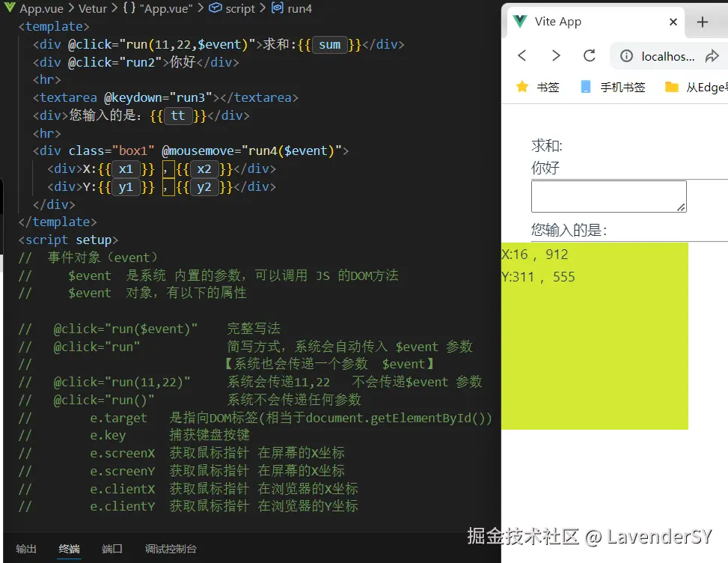Viewport: 728px width, 563px height.
Task: Close the Vite App browser tab
Action: [673, 22]
